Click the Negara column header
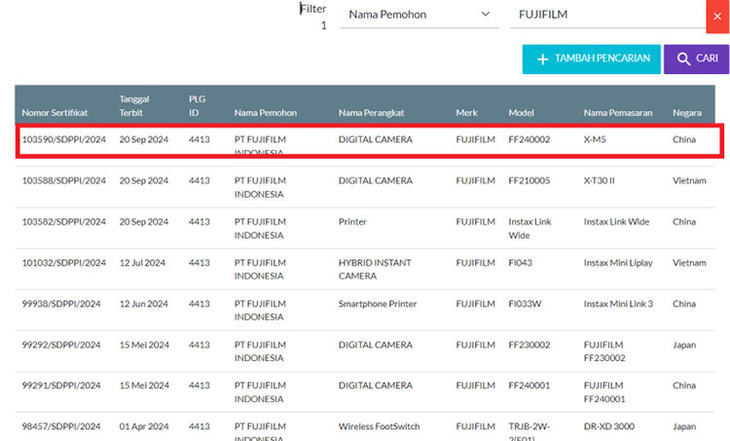Screen dimensions: 730x441 tap(687, 113)
